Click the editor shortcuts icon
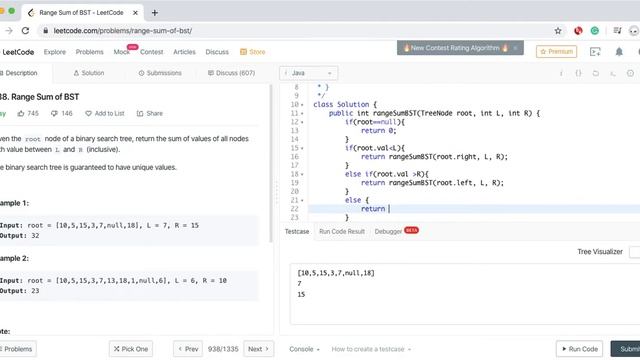This screenshot has width=640, height=360. 613,73
